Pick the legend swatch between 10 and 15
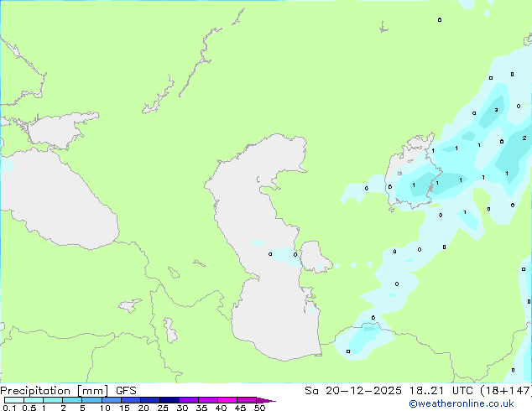532x411 pixels. pyautogui.click(x=112, y=400)
